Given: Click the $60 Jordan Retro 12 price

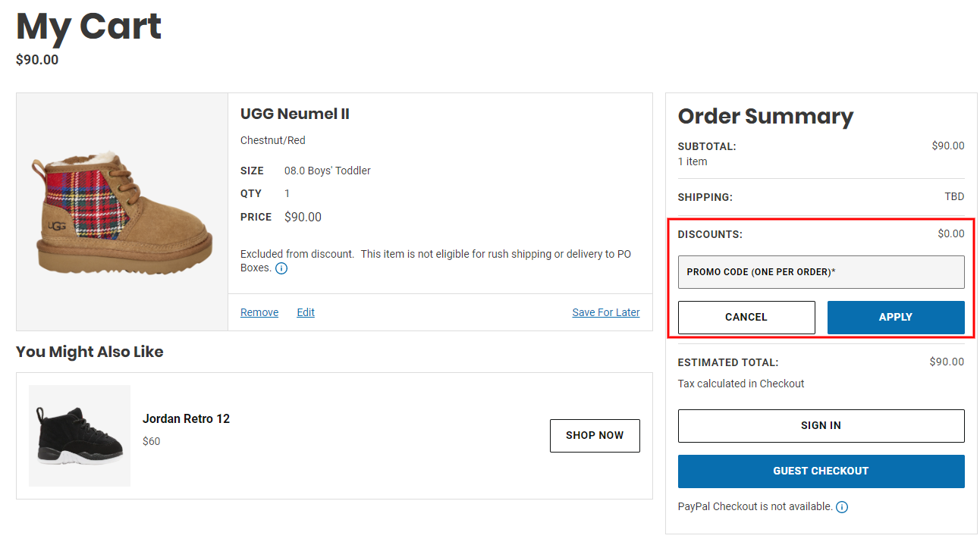Looking at the screenshot, I should pyautogui.click(x=152, y=441).
